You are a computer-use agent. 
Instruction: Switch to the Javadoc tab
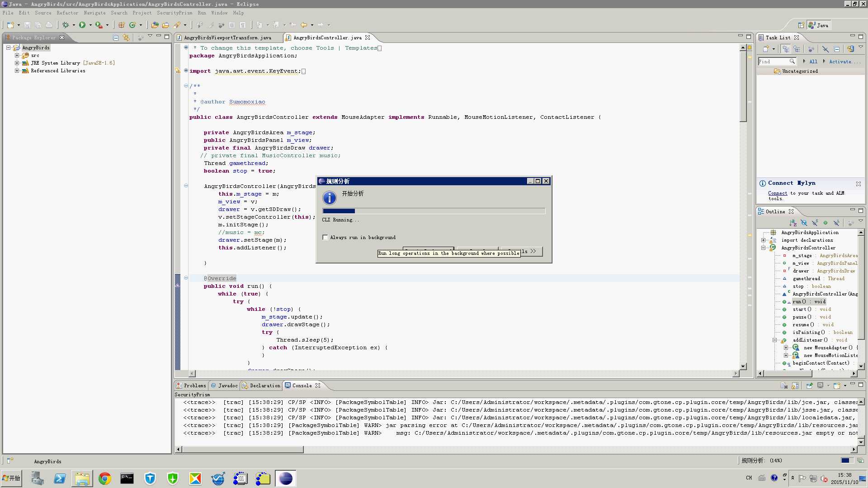224,385
